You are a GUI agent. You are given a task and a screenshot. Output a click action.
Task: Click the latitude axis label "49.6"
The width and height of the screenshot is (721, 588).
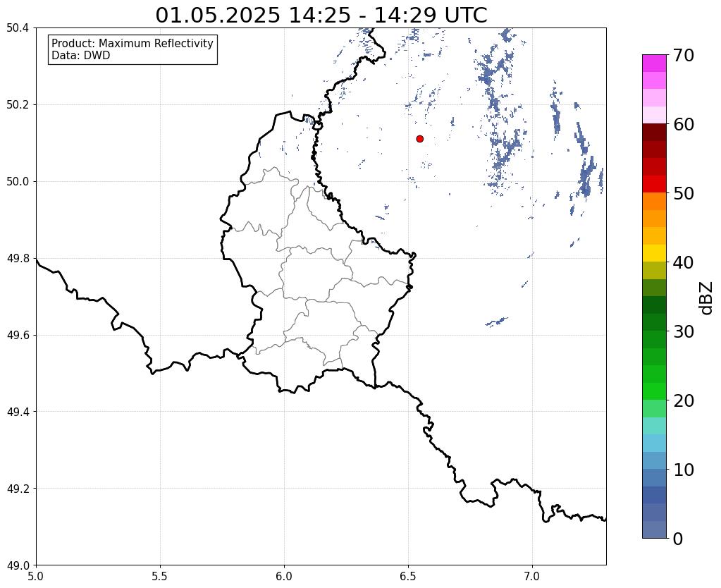click(x=18, y=335)
